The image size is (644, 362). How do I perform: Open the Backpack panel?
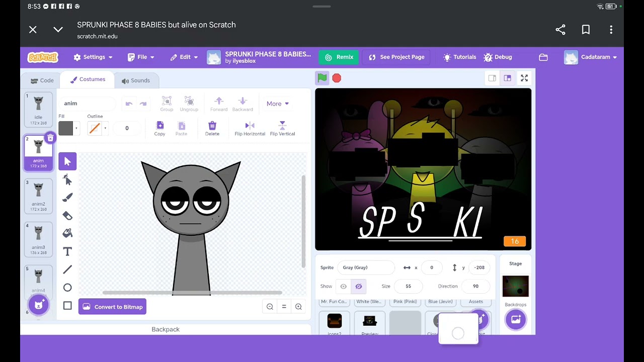pos(166,329)
